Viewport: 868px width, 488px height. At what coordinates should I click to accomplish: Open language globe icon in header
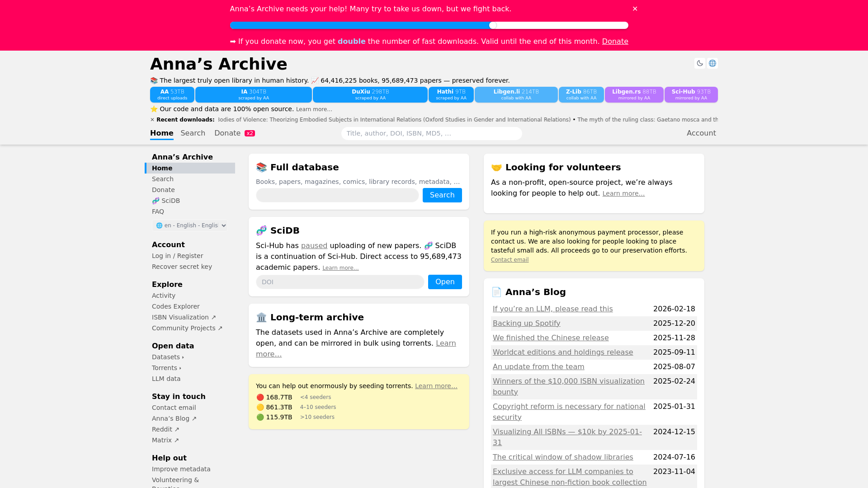pos(712,63)
